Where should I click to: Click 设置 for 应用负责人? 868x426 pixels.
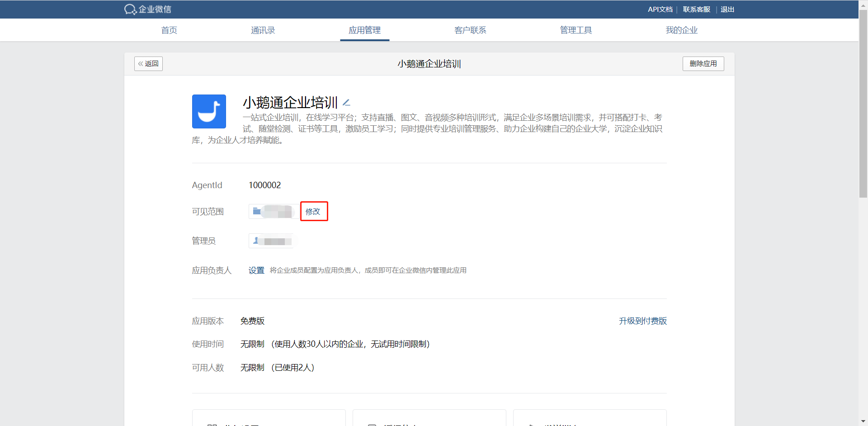pos(256,270)
